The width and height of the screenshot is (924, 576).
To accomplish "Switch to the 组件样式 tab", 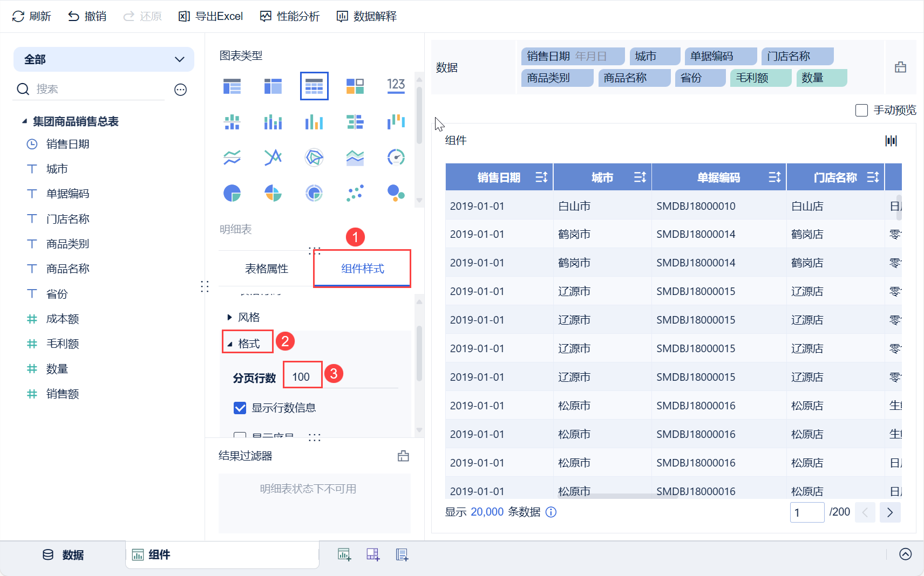I will 363,269.
